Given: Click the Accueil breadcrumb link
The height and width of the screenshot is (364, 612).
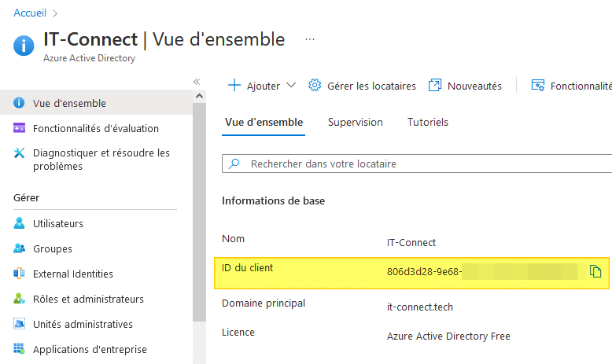Looking at the screenshot, I should (x=29, y=13).
